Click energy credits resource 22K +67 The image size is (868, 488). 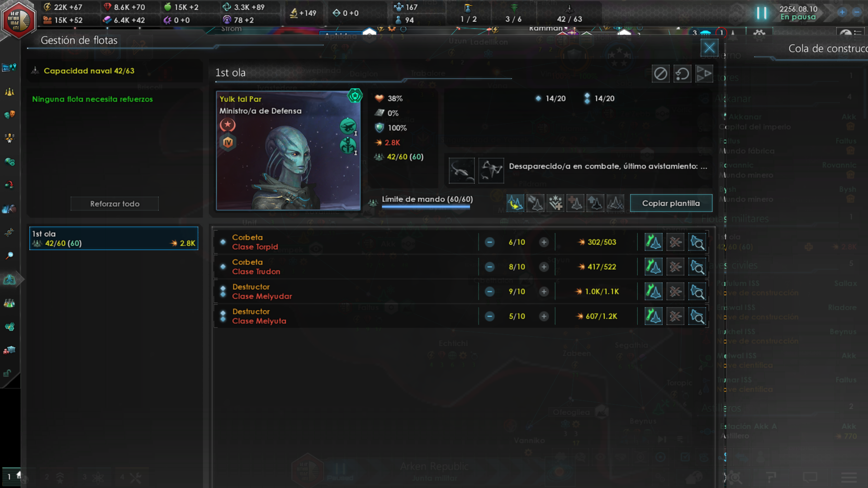[63, 7]
